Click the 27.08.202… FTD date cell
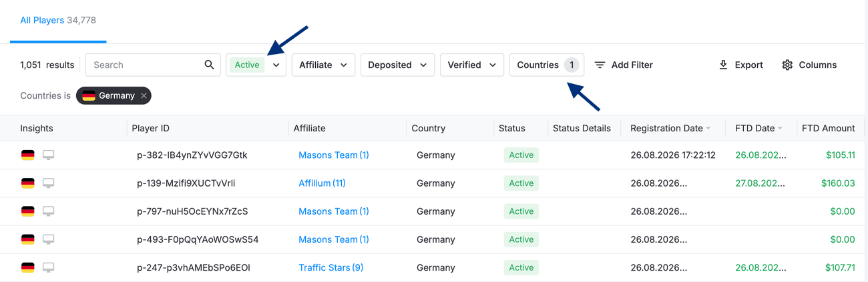Screen dimensions: 868x282 click(x=761, y=183)
